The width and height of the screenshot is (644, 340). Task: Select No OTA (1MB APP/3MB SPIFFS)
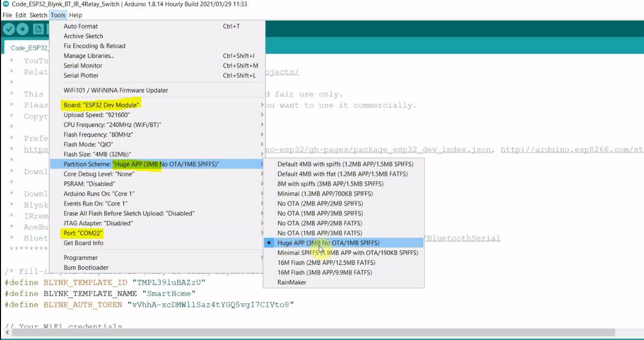[x=343, y=213]
